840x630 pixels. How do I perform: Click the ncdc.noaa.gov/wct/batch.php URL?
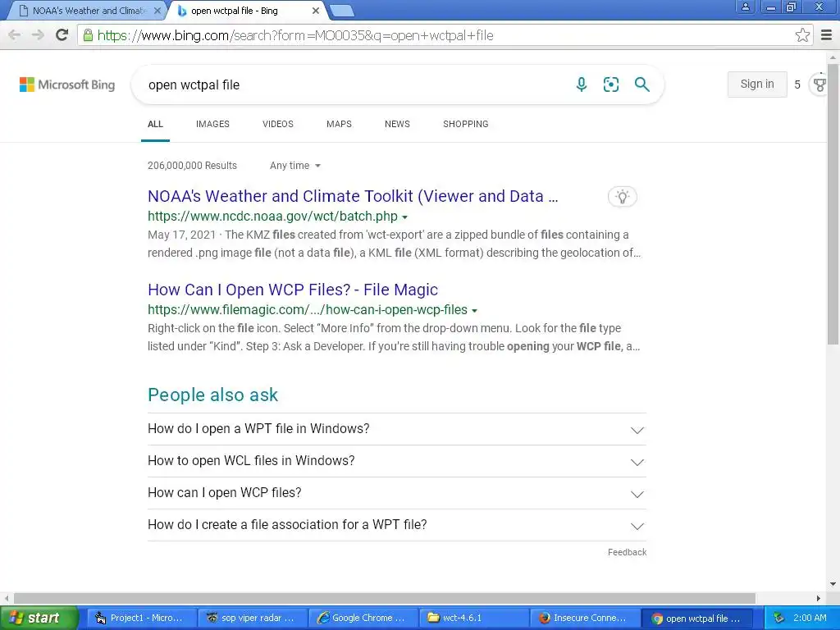pos(272,217)
